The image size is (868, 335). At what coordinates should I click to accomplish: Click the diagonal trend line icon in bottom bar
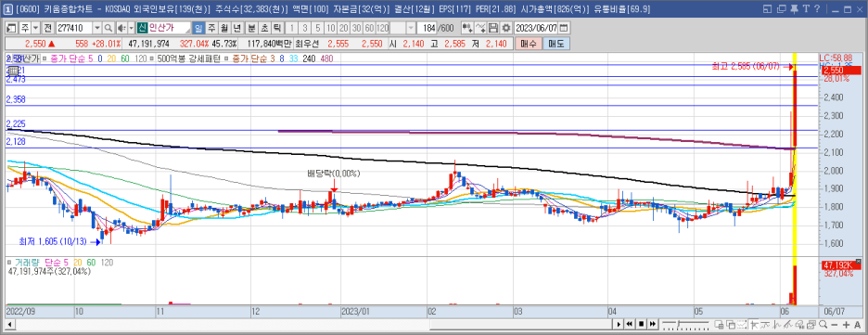tap(788, 324)
